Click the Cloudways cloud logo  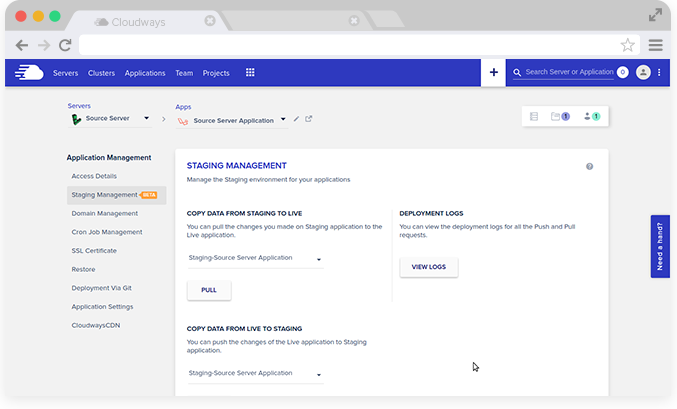(30, 72)
